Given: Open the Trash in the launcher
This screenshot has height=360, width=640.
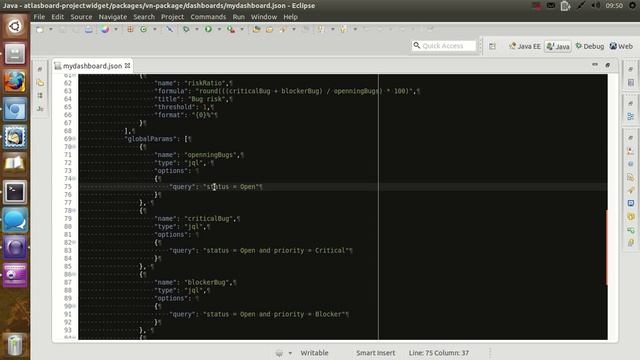Looking at the screenshot, I should tap(15, 345).
